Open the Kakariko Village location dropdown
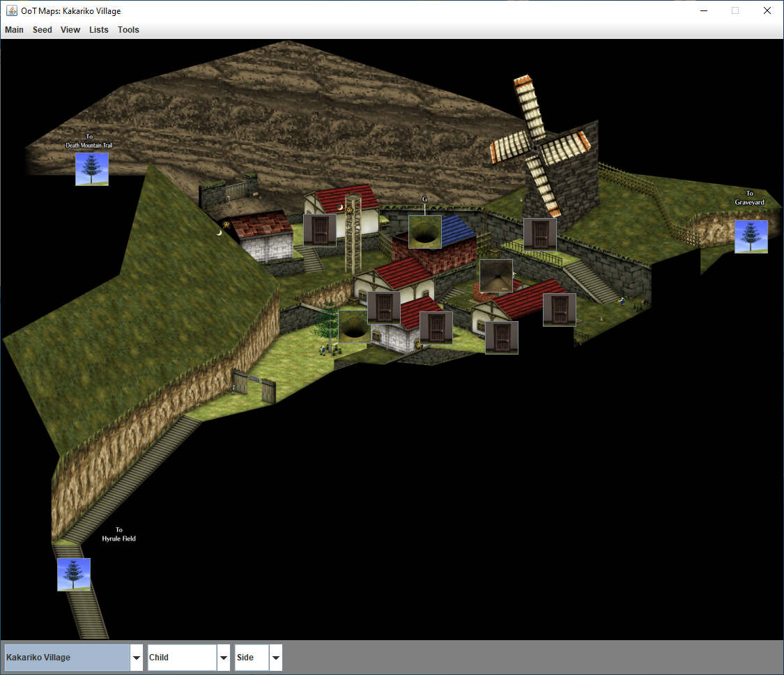The image size is (784, 675). (73, 658)
